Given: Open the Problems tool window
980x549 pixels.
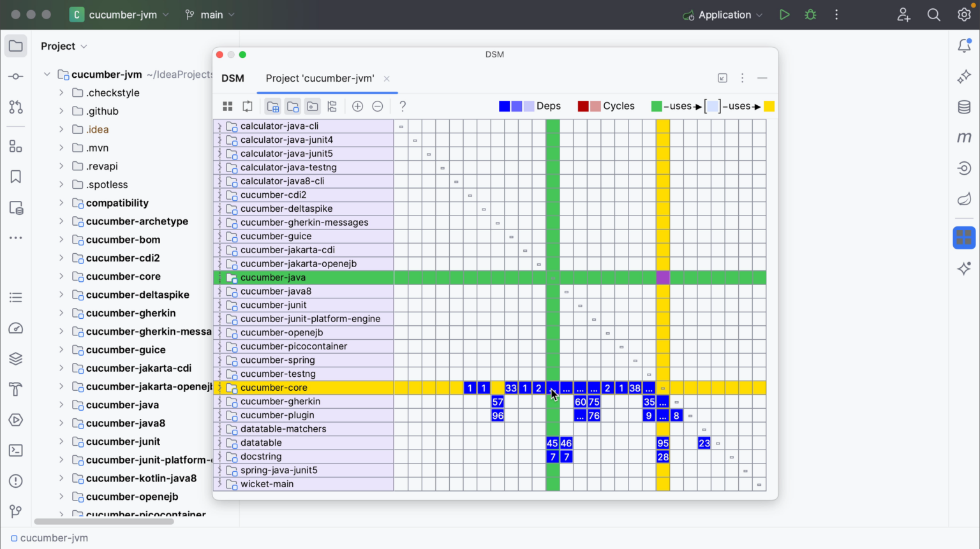Looking at the screenshot, I should (16, 480).
